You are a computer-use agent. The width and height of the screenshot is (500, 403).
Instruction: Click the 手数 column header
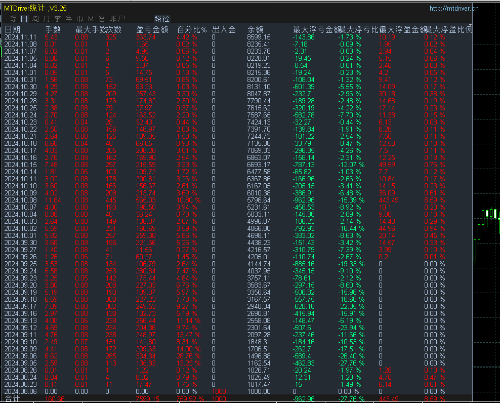coord(53,30)
